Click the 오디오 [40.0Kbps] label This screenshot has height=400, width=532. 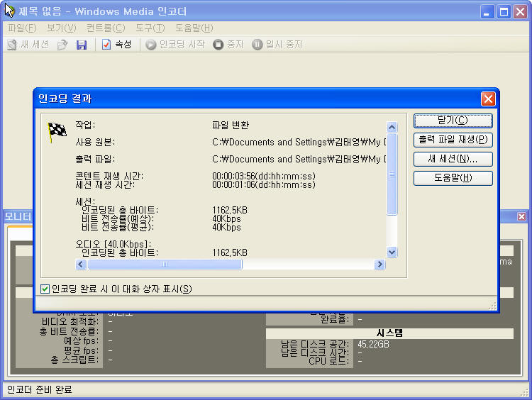pos(113,244)
